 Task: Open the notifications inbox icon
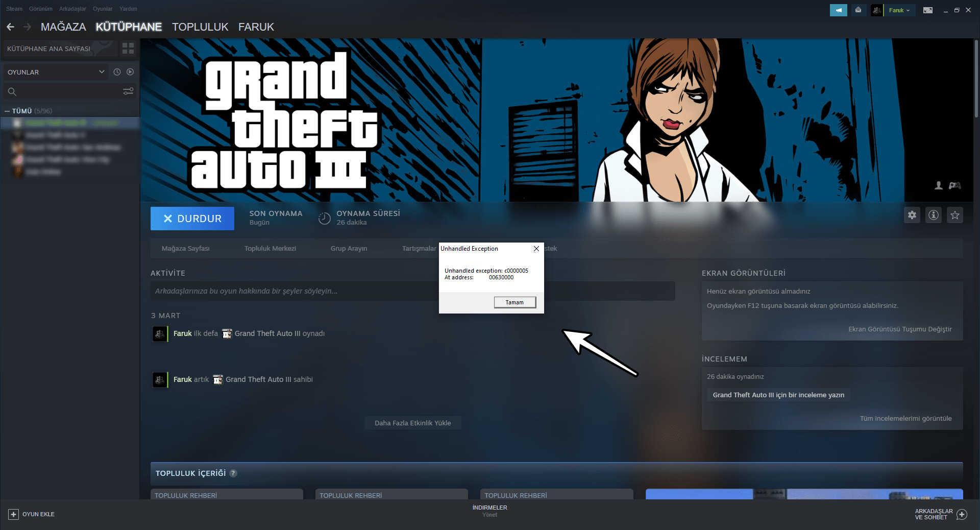(859, 10)
